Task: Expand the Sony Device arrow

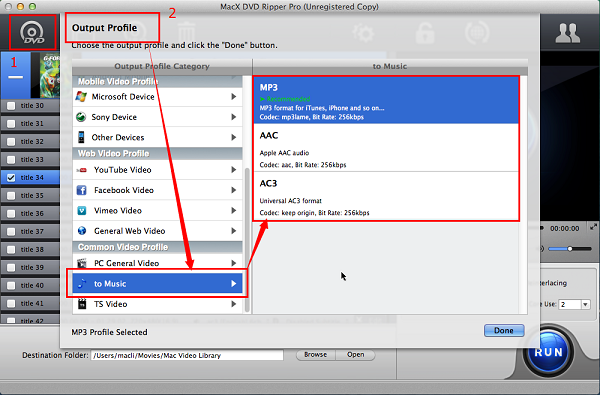Action: (233, 117)
